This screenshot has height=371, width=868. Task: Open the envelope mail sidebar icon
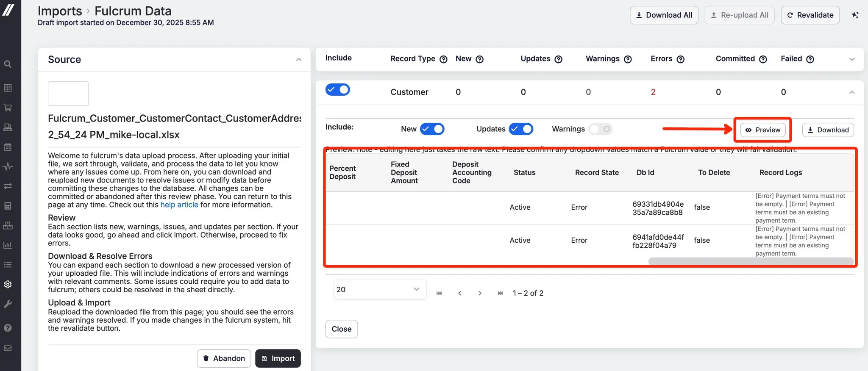click(8, 348)
